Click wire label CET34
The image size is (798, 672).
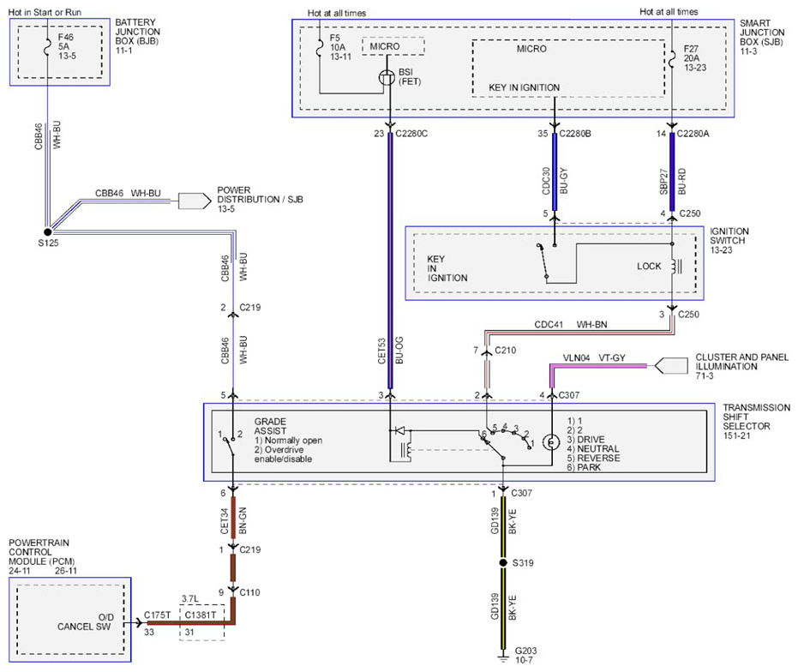pyautogui.click(x=225, y=521)
